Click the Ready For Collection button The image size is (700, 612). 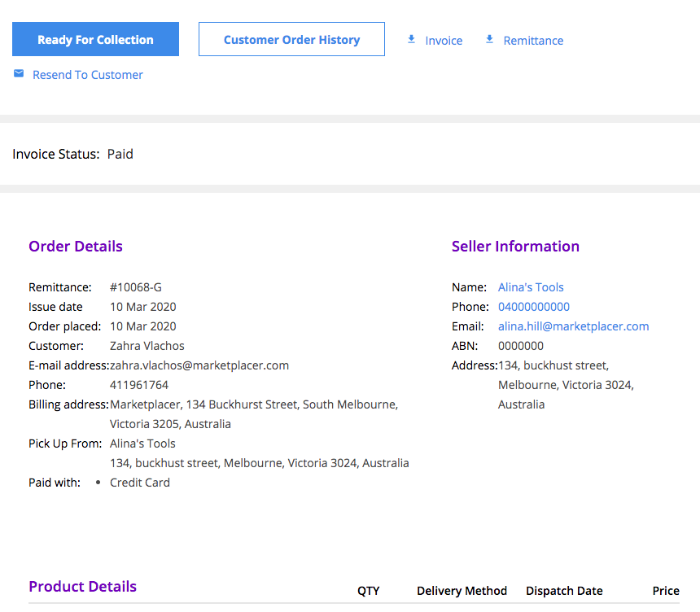pos(95,39)
